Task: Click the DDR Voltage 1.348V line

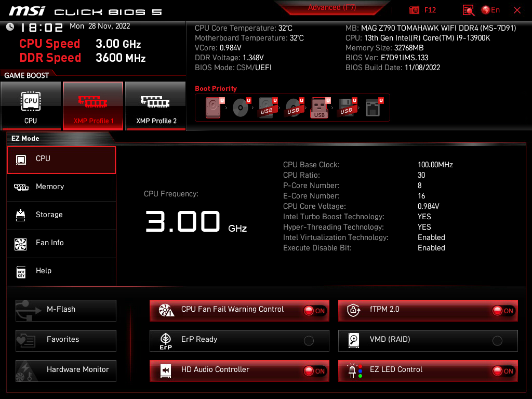Action: pyautogui.click(x=229, y=58)
